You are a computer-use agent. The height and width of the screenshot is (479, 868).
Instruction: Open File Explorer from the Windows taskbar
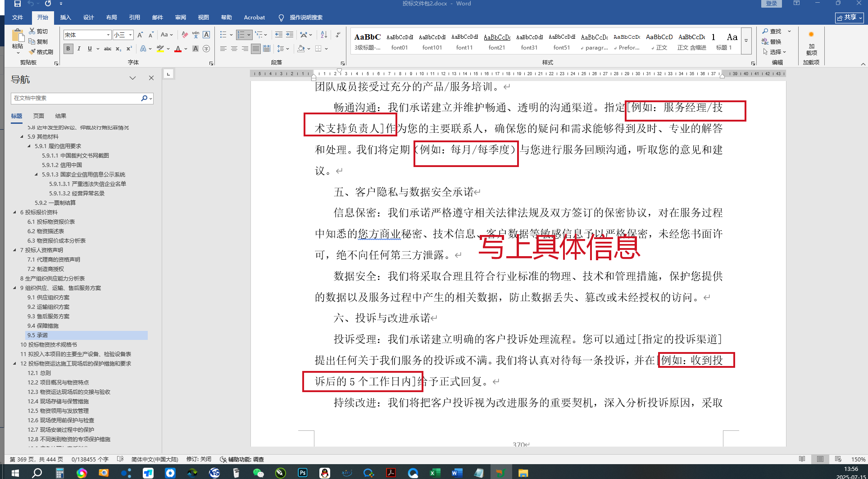pyautogui.click(x=523, y=473)
